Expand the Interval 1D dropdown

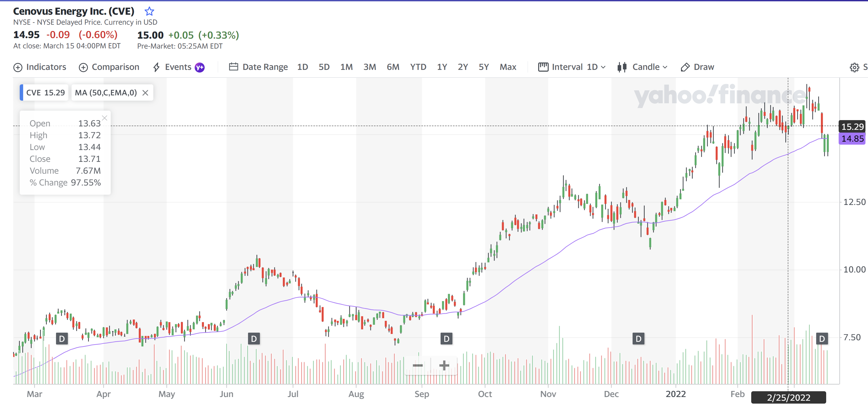point(572,67)
